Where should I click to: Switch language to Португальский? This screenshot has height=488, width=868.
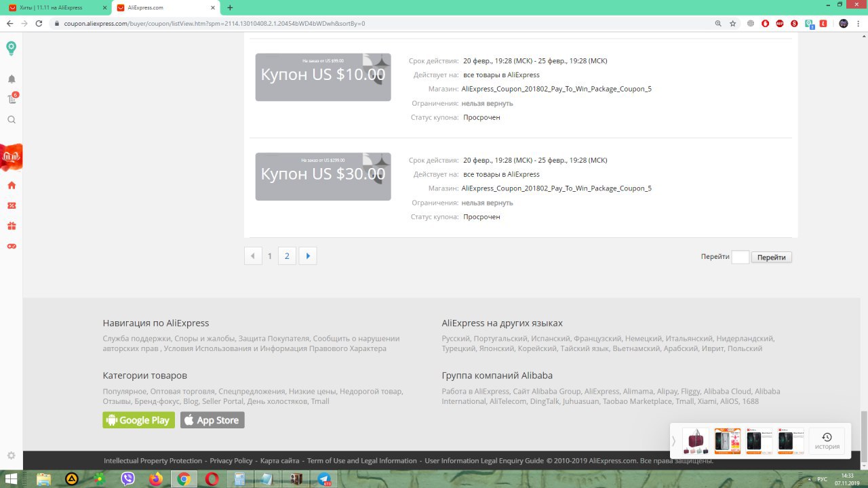500,338
